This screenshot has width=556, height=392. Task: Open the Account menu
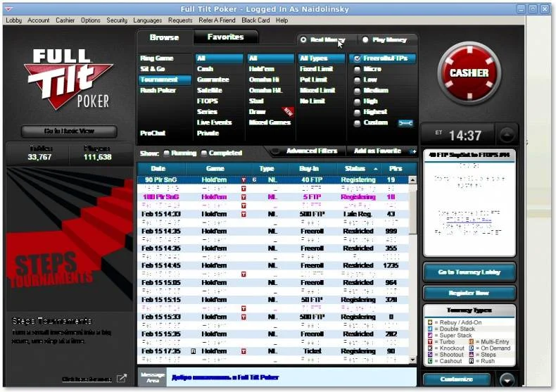point(38,20)
